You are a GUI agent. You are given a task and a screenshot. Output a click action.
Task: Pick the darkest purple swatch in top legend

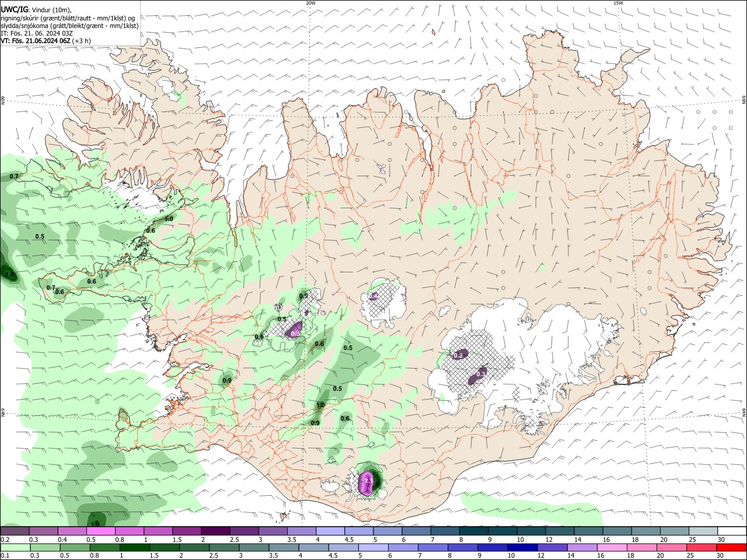pos(215,531)
